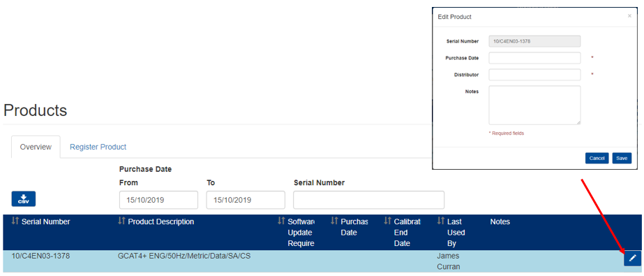The width and height of the screenshot is (644, 276).
Task: Download products as CSV
Action: point(24,198)
